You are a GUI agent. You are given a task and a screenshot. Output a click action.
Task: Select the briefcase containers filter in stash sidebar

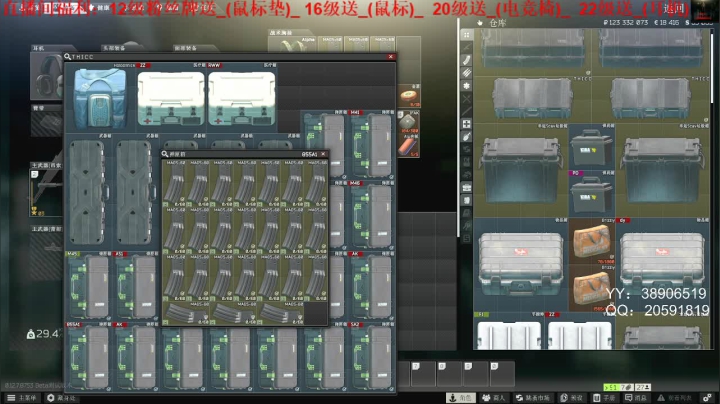[x=467, y=188]
